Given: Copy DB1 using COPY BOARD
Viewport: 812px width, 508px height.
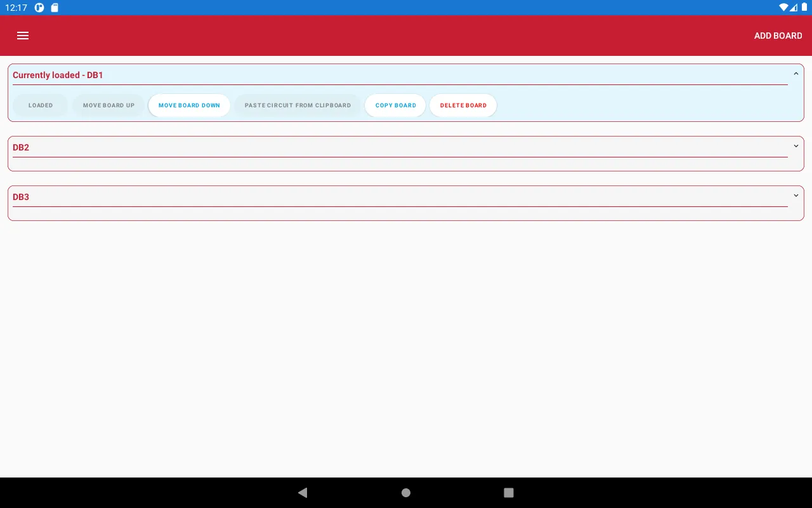Looking at the screenshot, I should 395,105.
